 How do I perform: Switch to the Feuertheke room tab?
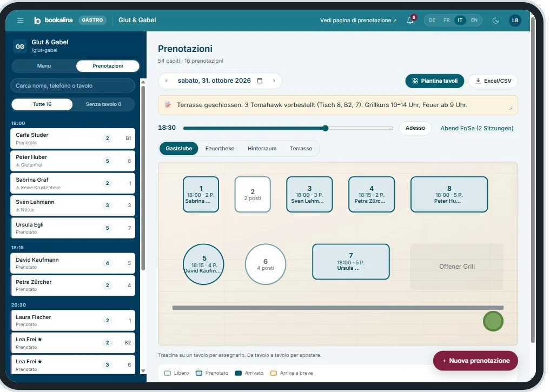point(220,148)
